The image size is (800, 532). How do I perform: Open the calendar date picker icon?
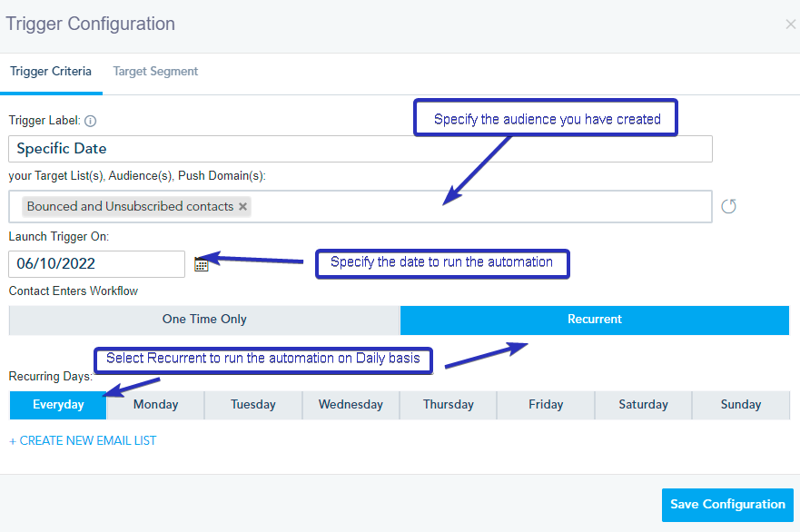[x=202, y=264]
